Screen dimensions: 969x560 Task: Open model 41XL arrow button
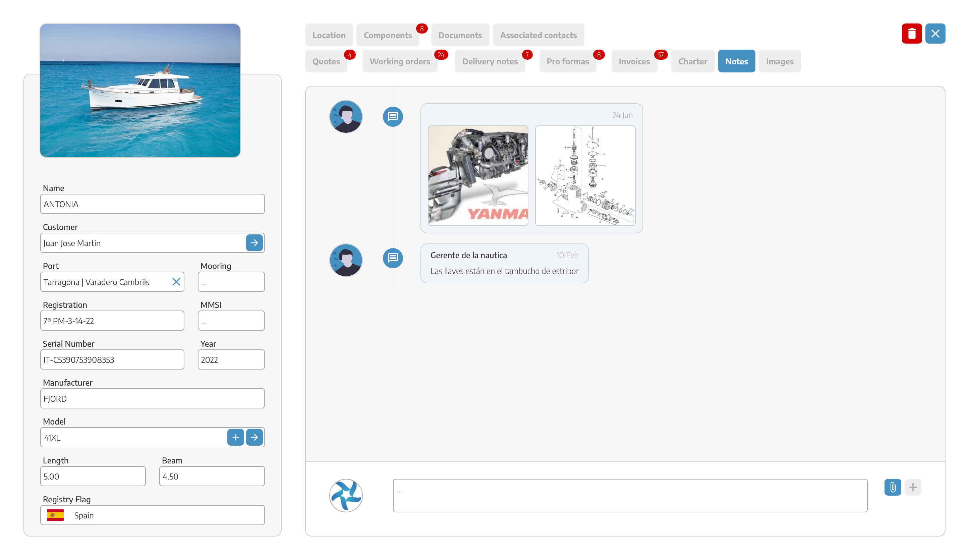tap(254, 437)
